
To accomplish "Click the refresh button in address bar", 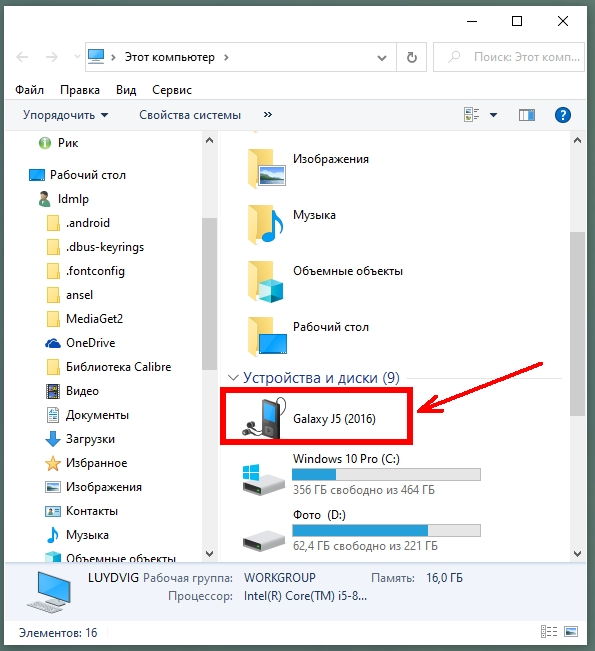I will click(411, 57).
